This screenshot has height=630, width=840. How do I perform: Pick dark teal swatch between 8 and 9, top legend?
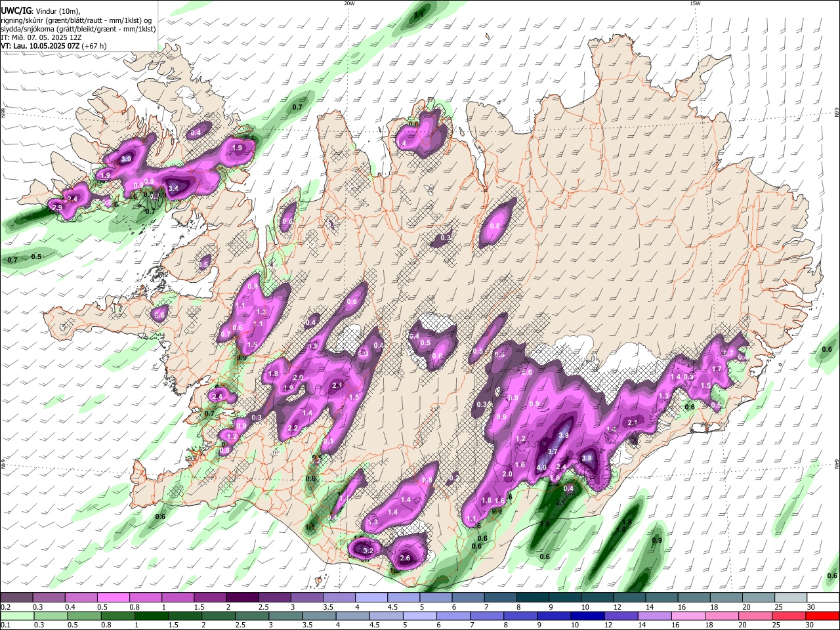coord(532,598)
